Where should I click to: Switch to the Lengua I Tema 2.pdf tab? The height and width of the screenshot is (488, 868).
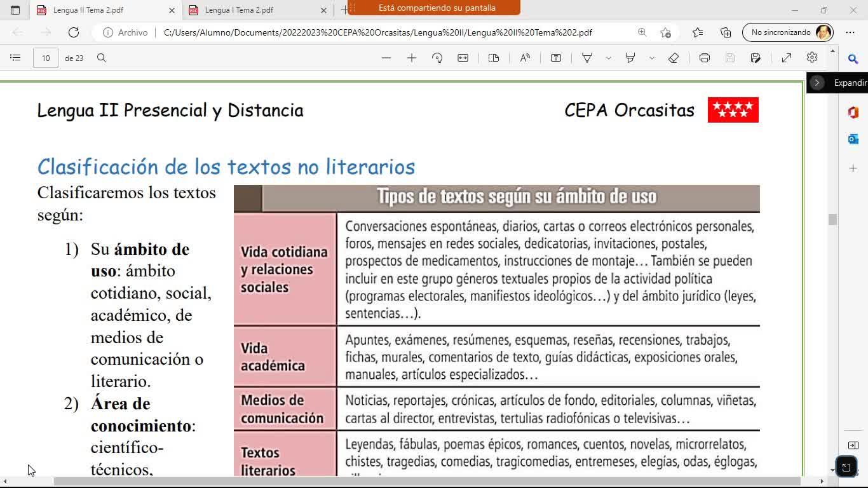point(257,10)
